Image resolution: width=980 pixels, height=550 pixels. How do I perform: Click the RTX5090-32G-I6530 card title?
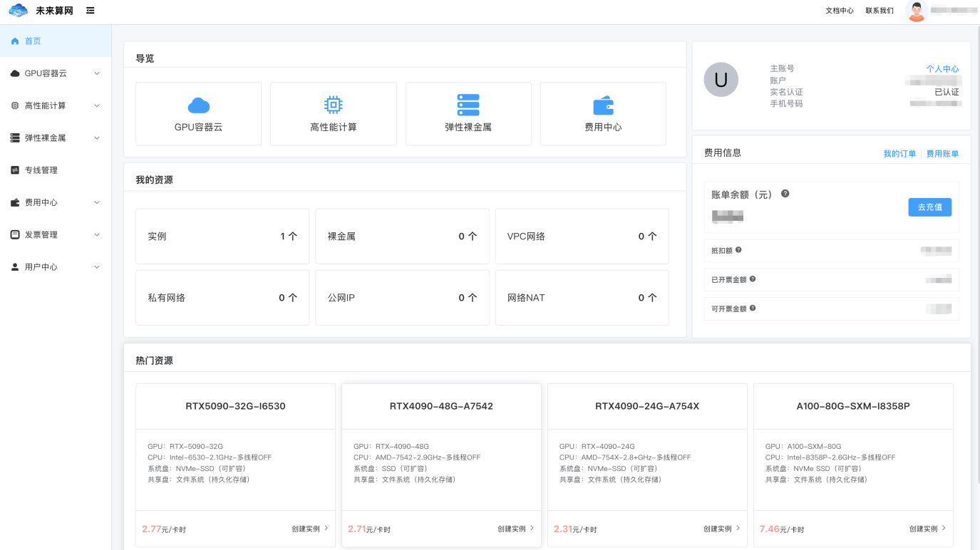coord(235,406)
